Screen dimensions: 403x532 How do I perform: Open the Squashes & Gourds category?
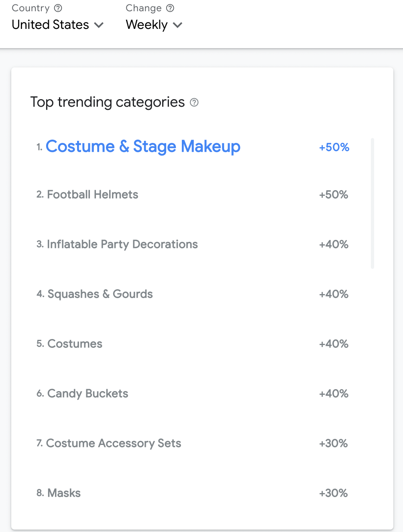coord(100,294)
